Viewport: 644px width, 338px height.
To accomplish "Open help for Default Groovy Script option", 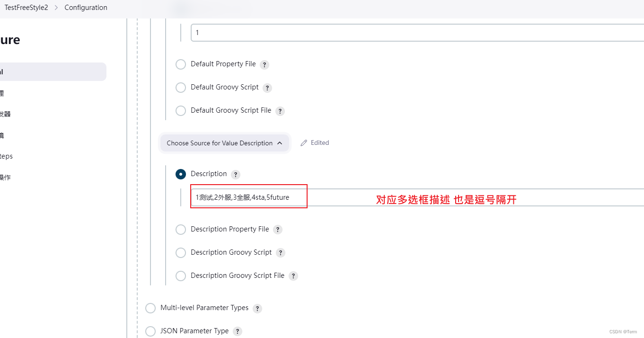I will [267, 88].
